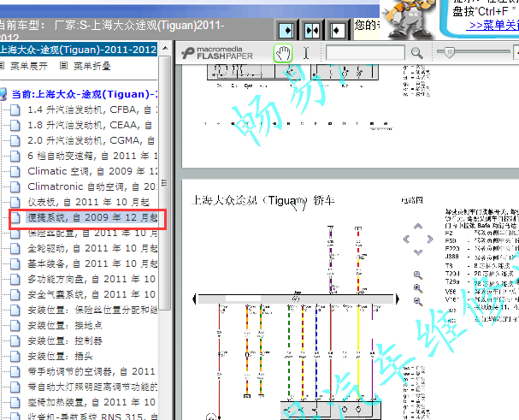Select the FlashPaper hand pan tool

click(283, 53)
